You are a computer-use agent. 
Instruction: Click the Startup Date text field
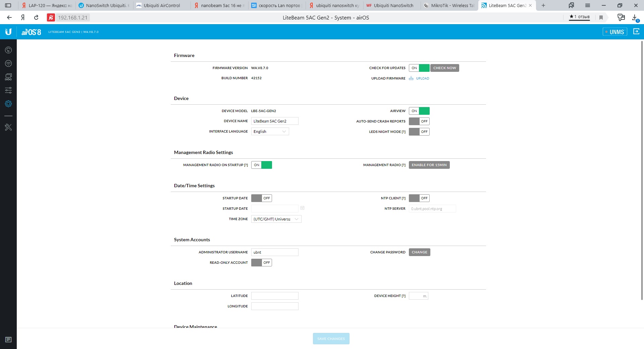pyautogui.click(x=275, y=209)
